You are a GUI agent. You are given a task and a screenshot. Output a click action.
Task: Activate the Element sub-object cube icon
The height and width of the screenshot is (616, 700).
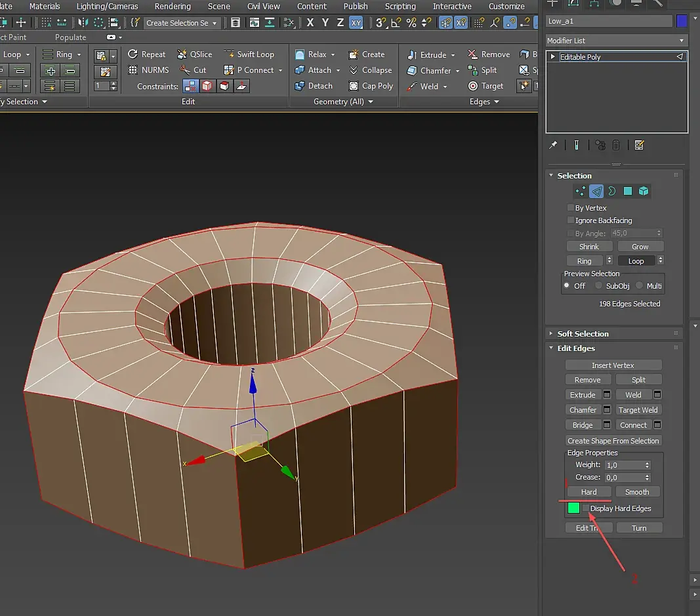pos(644,192)
